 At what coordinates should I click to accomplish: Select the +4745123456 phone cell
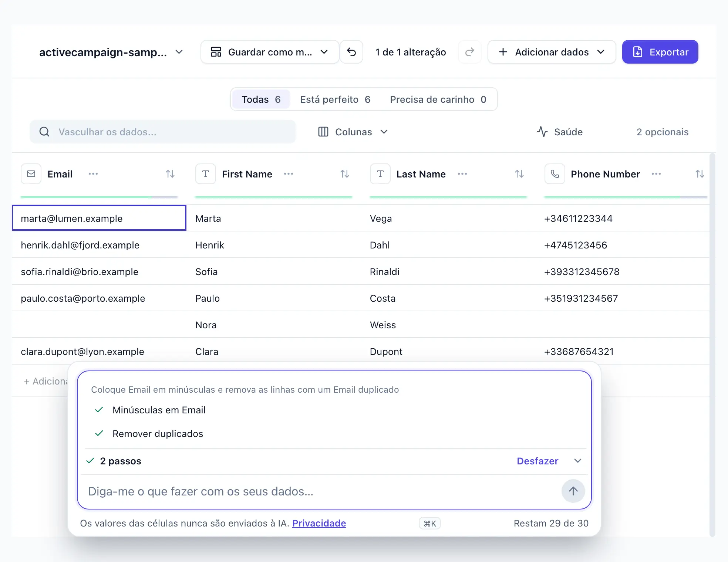[623, 245]
